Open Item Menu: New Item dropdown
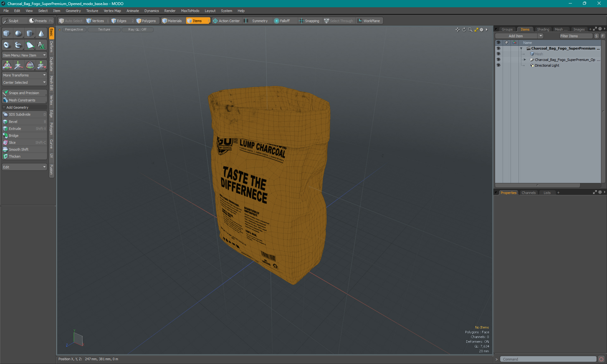The width and height of the screenshot is (607, 364). [x=24, y=55]
